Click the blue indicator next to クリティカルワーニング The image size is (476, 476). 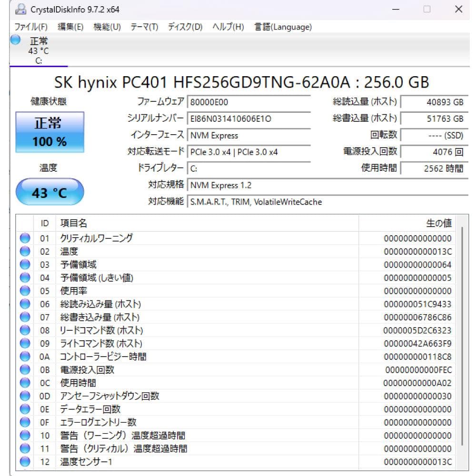coord(25,238)
